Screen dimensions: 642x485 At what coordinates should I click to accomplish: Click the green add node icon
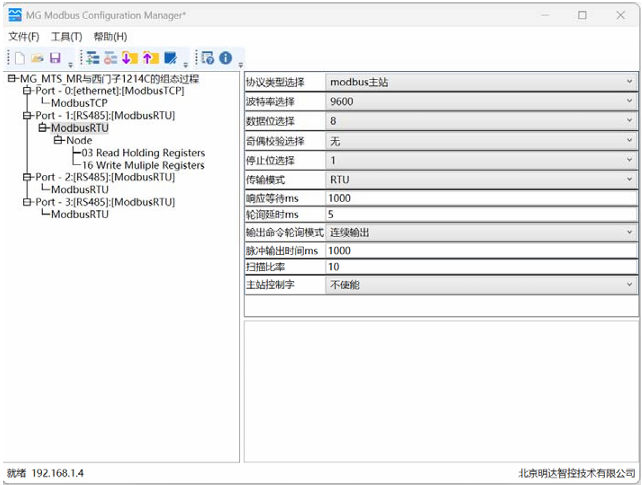point(93,58)
